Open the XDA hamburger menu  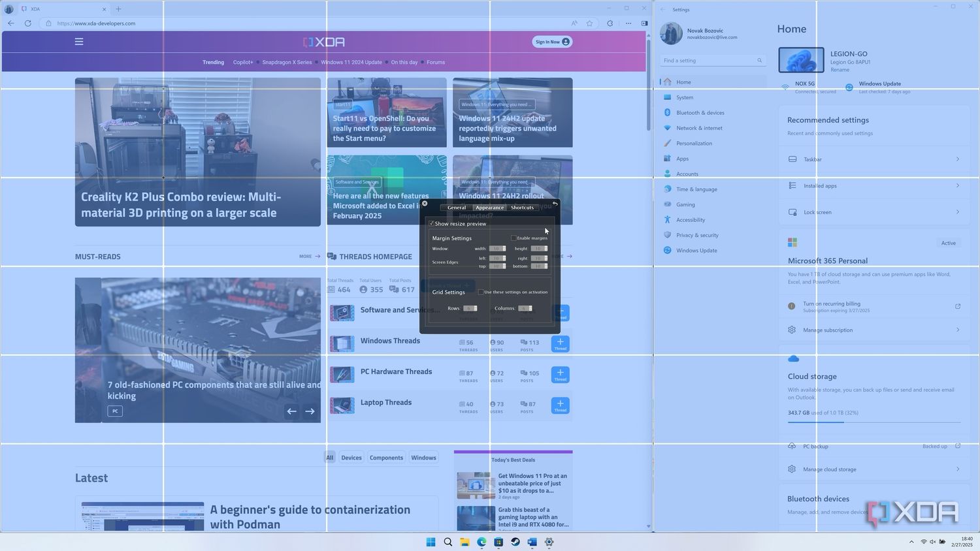pos(79,42)
